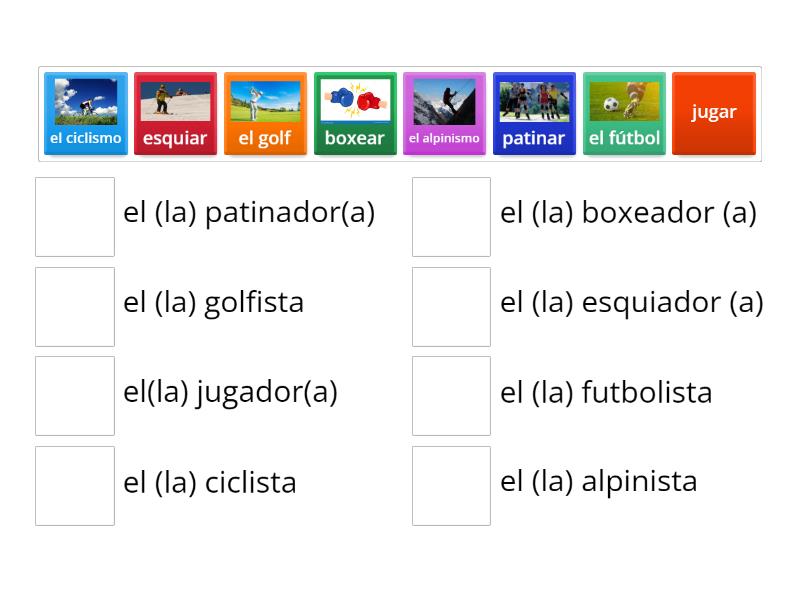This screenshot has width=800, height=600.
Task: Select the esquiar skiing image tile
Action: click(175, 112)
